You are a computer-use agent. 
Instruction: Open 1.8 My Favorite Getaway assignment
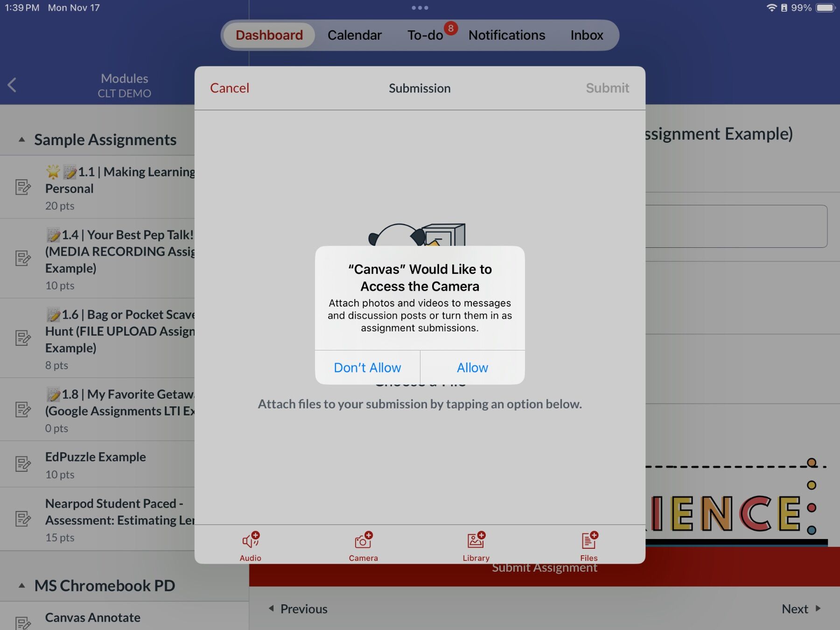(97, 410)
